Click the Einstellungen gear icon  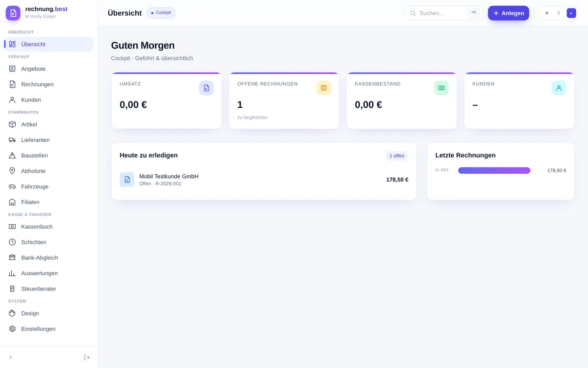pyautogui.click(x=12, y=329)
